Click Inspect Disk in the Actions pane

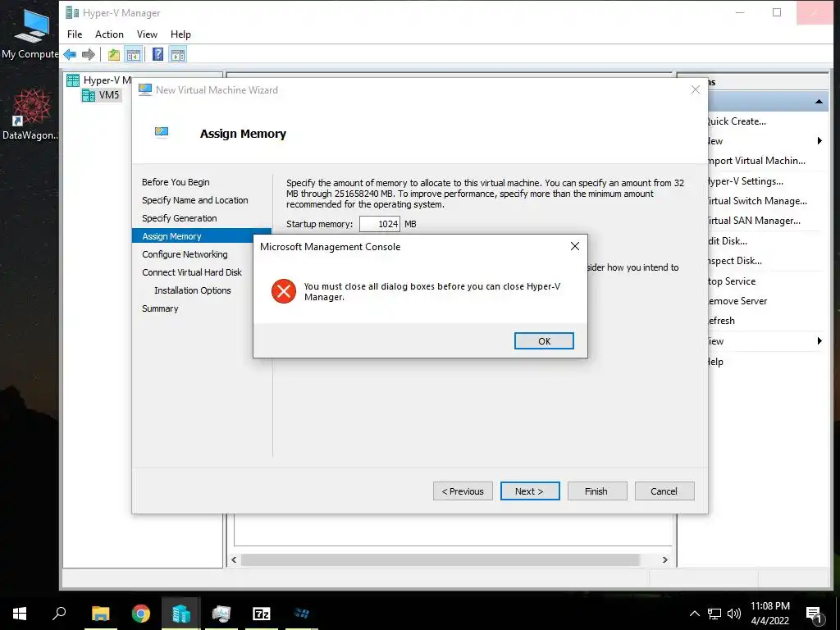pyautogui.click(x=735, y=261)
